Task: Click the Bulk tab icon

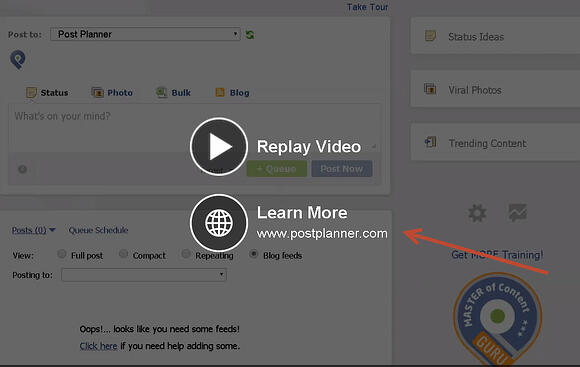Action: (161, 92)
